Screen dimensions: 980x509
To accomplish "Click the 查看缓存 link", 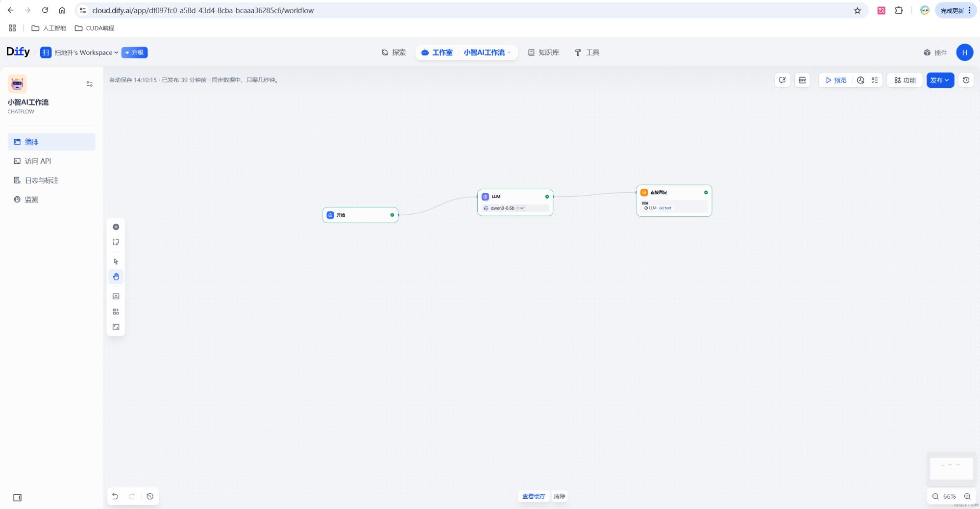I will pyautogui.click(x=534, y=496).
